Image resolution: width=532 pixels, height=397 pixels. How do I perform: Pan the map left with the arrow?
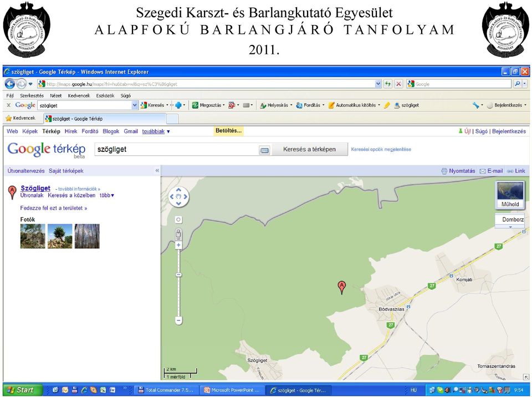tap(172, 196)
